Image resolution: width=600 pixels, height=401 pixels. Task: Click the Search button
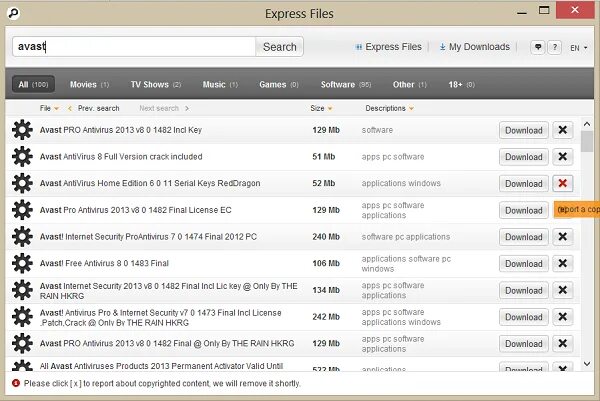279,47
